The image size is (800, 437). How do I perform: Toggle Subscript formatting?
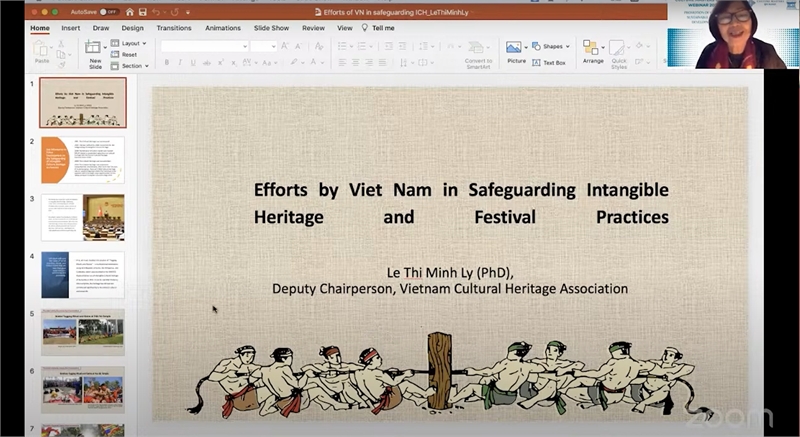234,63
